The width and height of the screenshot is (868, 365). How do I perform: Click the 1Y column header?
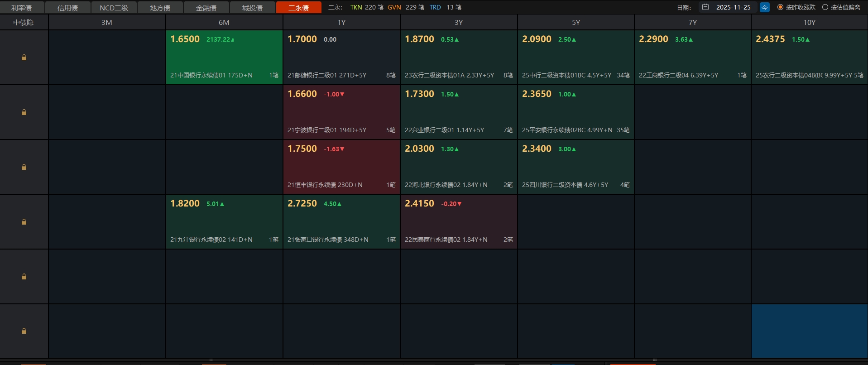tap(341, 22)
